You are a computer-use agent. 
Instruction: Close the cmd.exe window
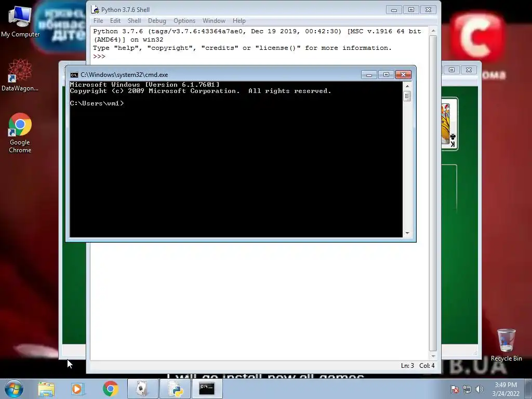point(403,75)
